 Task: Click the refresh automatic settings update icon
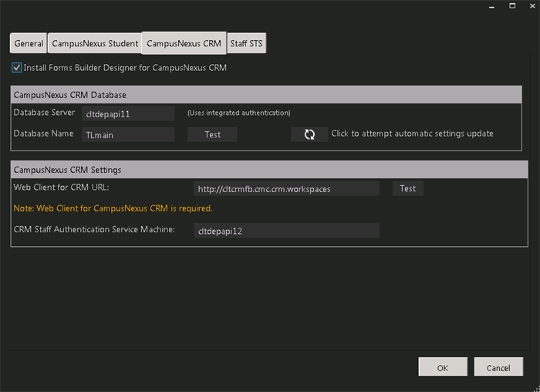[x=309, y=134]
